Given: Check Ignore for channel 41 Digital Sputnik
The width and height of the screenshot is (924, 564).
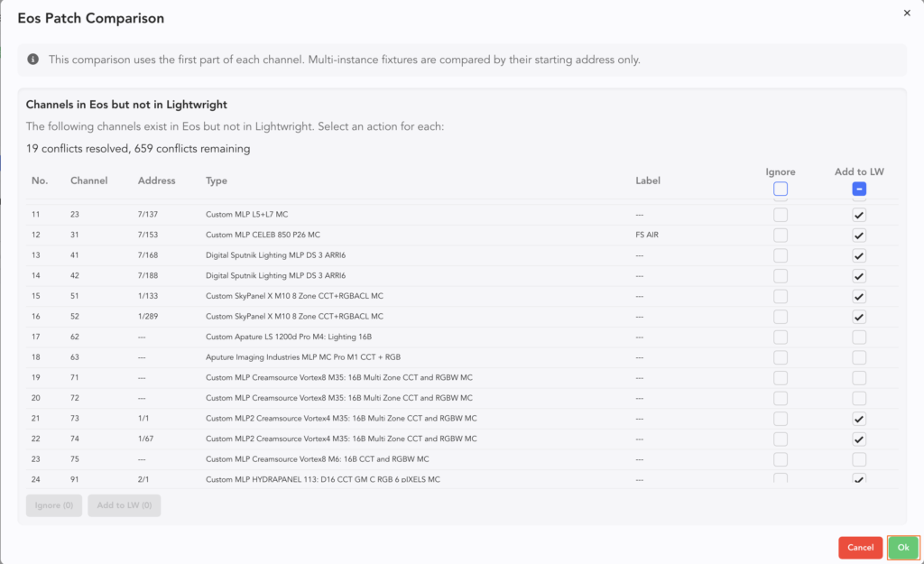Looking at the screenshot, I should (781, 255).
